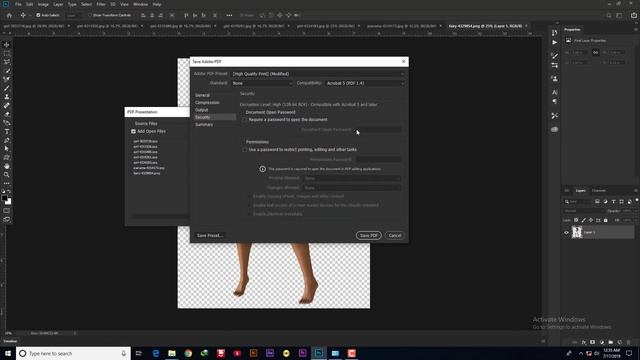This screenshot has width=640, height=360.
Task: Select the Compression section in PDF dialog
Action: point(207,102)
